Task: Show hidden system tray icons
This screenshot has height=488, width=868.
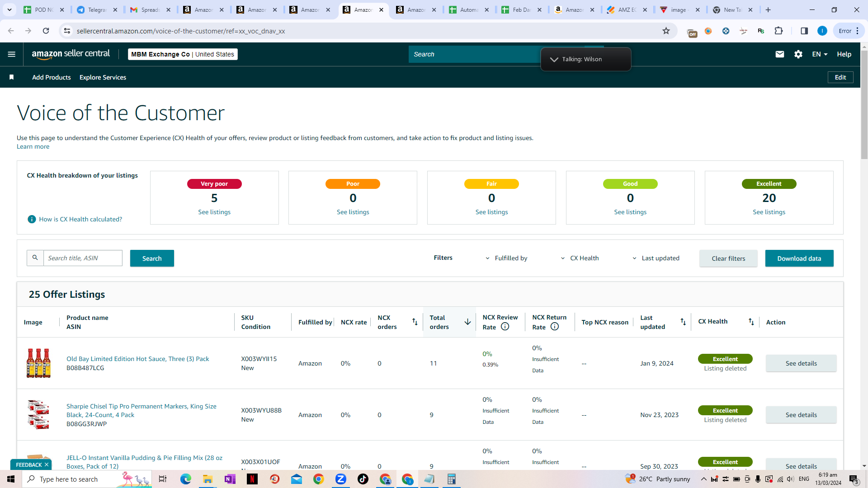Action: (703, 479)
